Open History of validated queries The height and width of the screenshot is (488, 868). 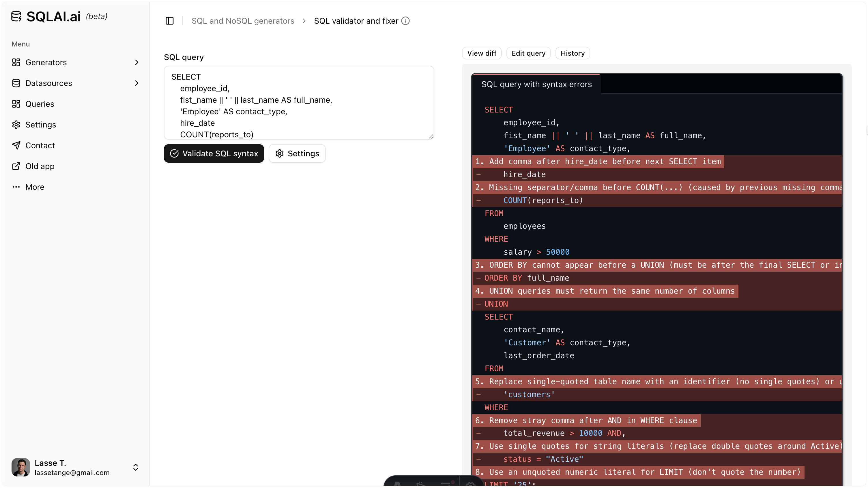tap(572, 53)
